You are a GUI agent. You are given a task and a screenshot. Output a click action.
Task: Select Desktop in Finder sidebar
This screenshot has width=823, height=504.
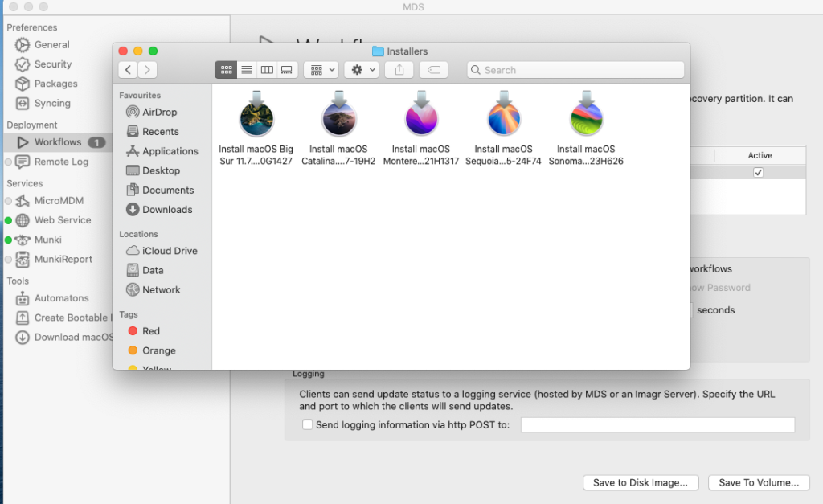pos(154,170)
